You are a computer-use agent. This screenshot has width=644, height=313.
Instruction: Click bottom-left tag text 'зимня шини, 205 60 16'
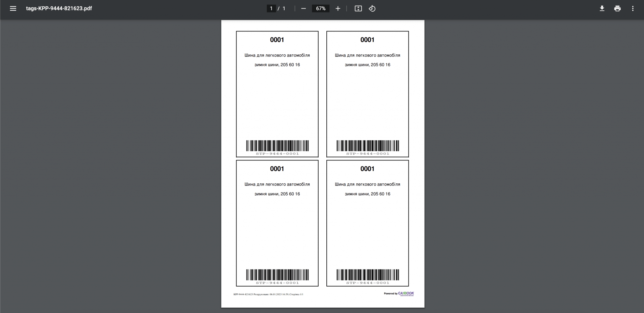click(277, 194)
